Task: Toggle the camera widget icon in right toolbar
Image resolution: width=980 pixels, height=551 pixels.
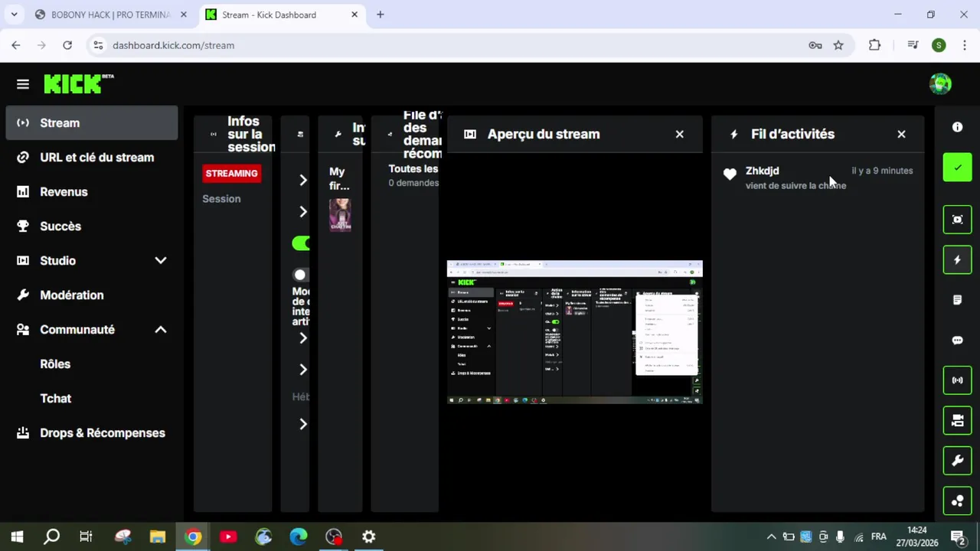Action: click(957, 420)
